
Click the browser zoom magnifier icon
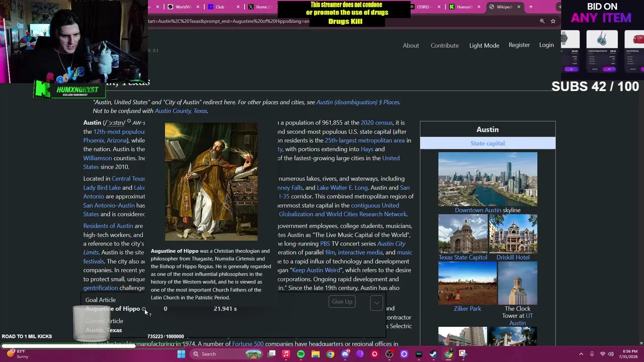tap(542, 21)
